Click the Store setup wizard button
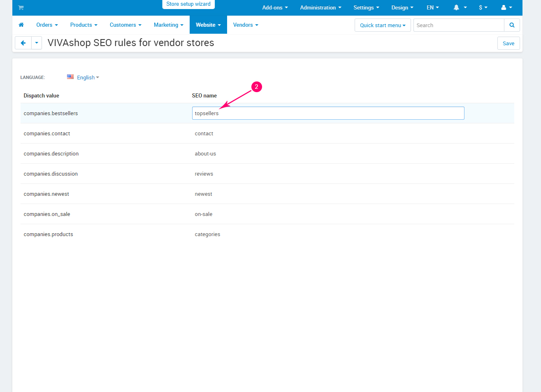Screen dimensions: 541x392 point(188,4)
